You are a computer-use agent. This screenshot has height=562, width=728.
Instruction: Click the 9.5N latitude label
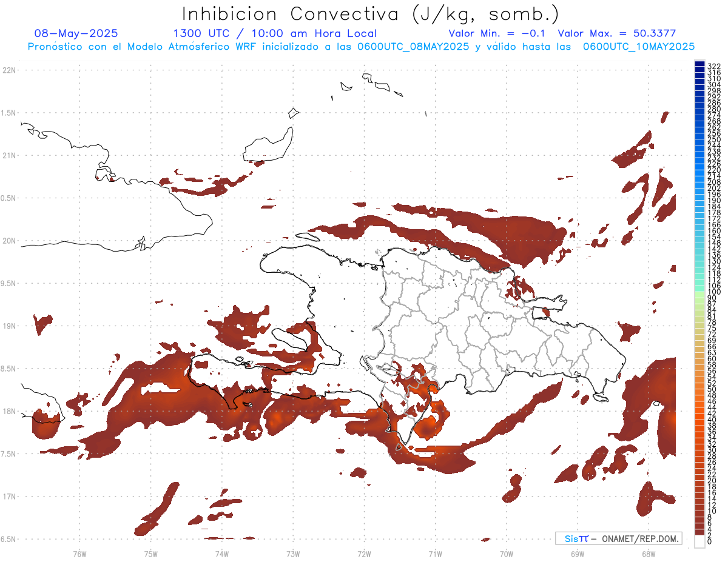[8, 283]
